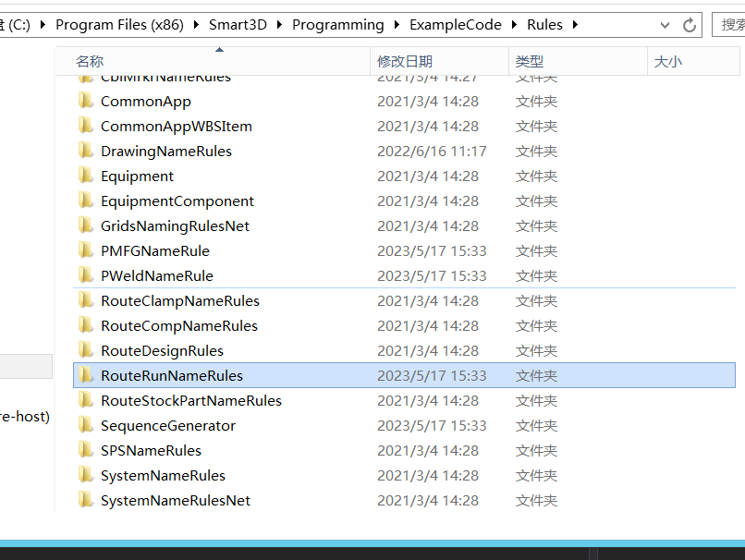Screen dimensions: 745x560
Task: Click the CommonApp folder icon
Action: tap(86, 101)
